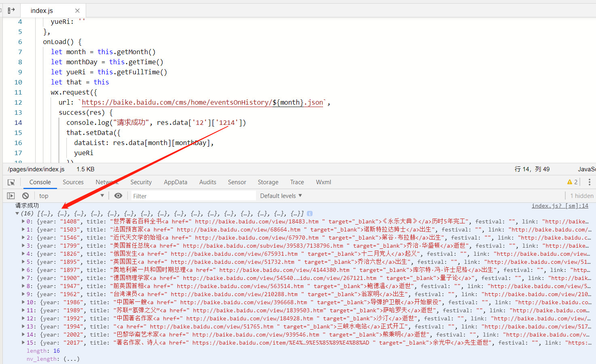Expand array item 9 year 1962
The height and width of the screenshot is (364, 596).
tap(23, 294)
